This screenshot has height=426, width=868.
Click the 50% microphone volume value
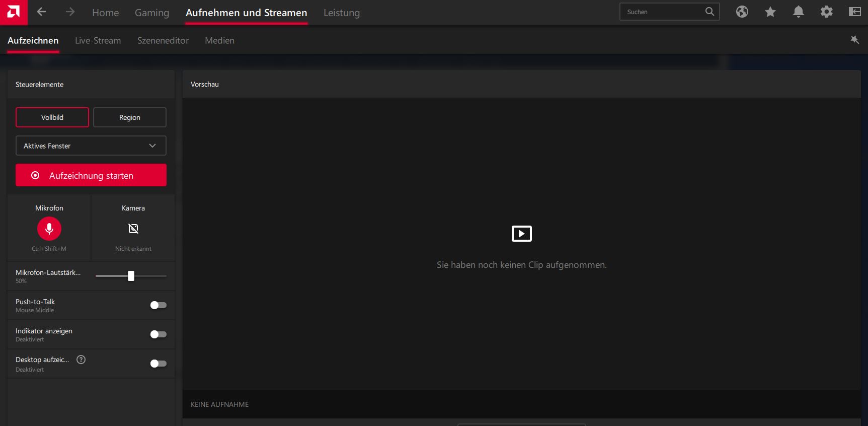[x=21, y=281]
